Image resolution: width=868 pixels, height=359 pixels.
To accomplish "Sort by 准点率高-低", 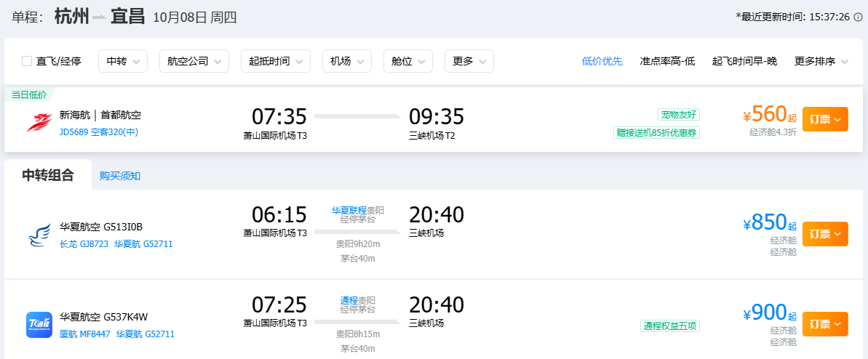I will coord(667,61).
